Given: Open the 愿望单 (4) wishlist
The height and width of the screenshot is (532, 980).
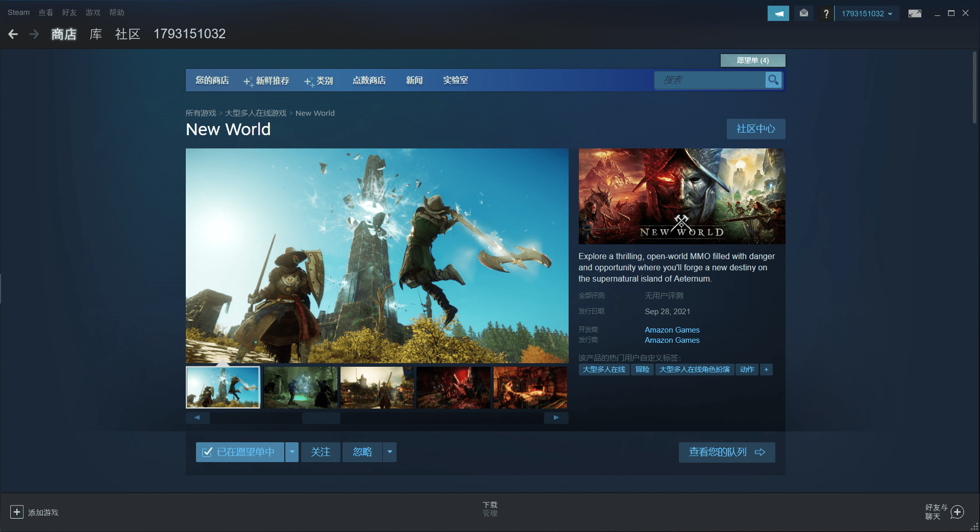Looking at the screenshot, I should (x=753, y=60).
